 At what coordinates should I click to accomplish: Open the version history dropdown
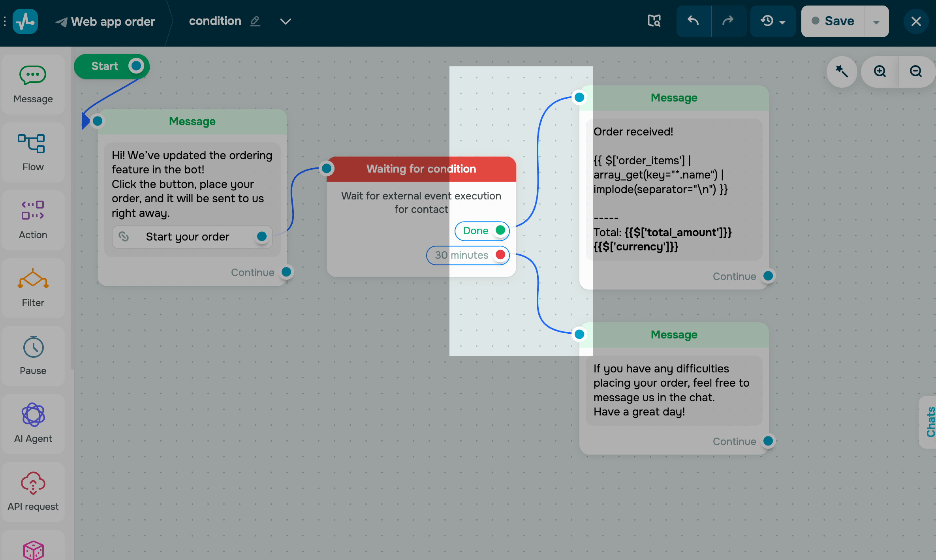pos(772,21)
